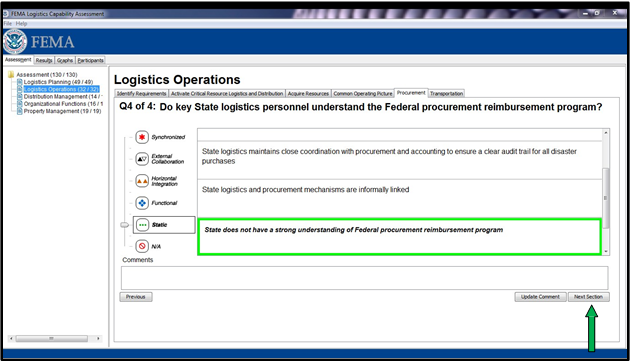
Task: Select the Static rating icon
Action: coord(142,225)
